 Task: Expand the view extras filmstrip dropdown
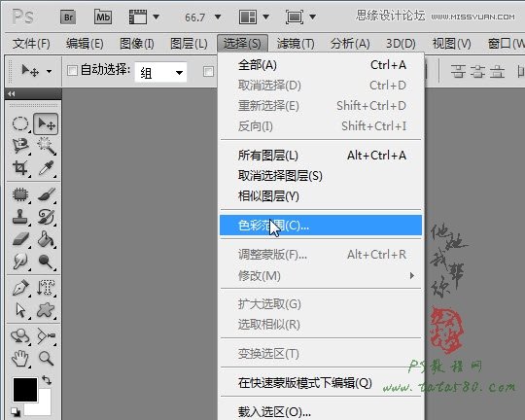(156, 17)
